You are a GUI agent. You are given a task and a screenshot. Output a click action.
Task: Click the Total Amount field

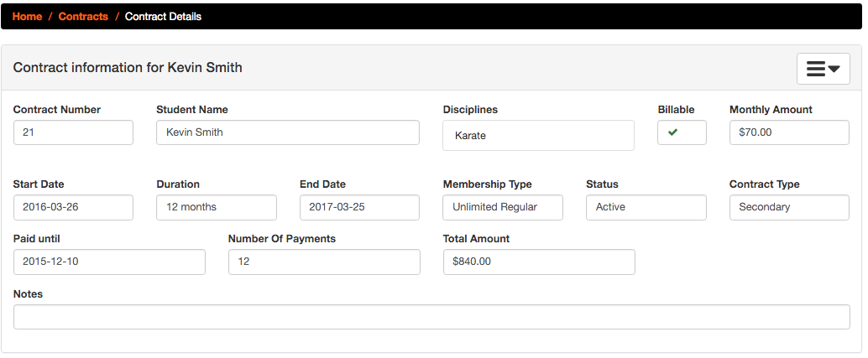pos(539,262)
